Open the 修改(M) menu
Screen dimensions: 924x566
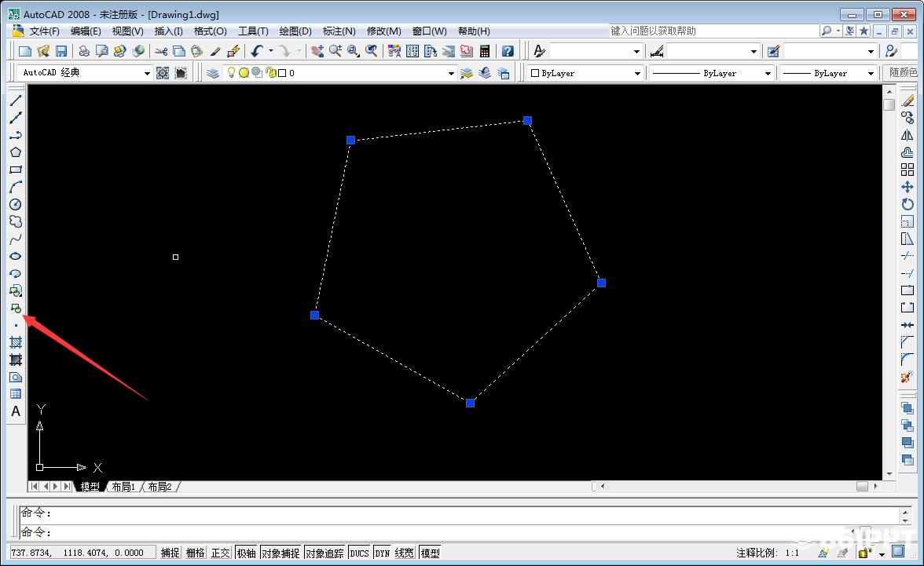click(383, 31)
